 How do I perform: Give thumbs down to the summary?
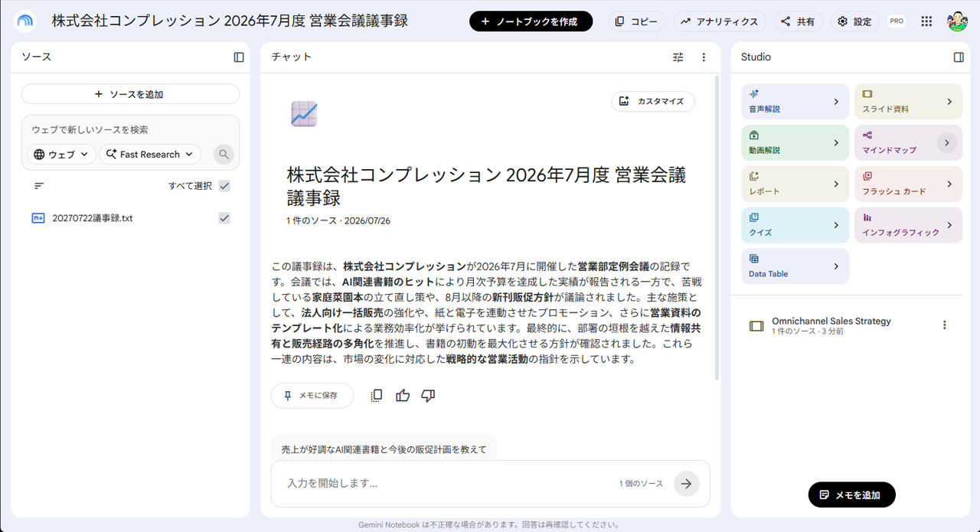(x=428, y=396)
